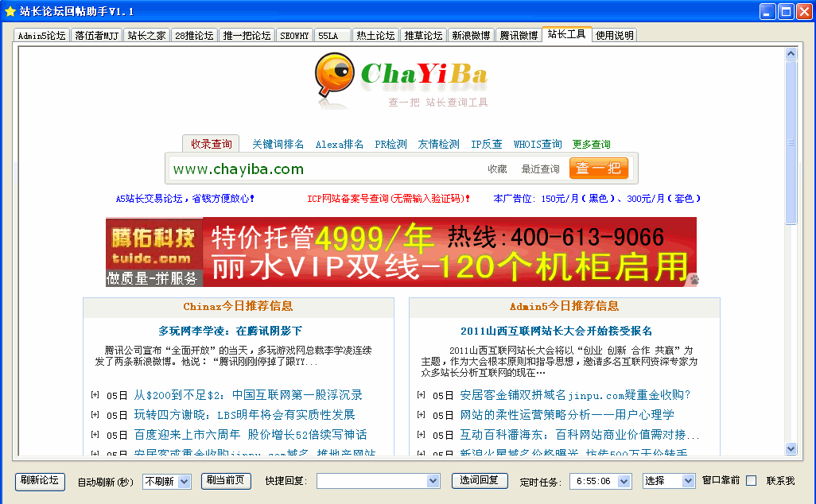Screen dimensions: 816x504
Task: Switch to the SEOWHY tab
Action: click(294, 35)
